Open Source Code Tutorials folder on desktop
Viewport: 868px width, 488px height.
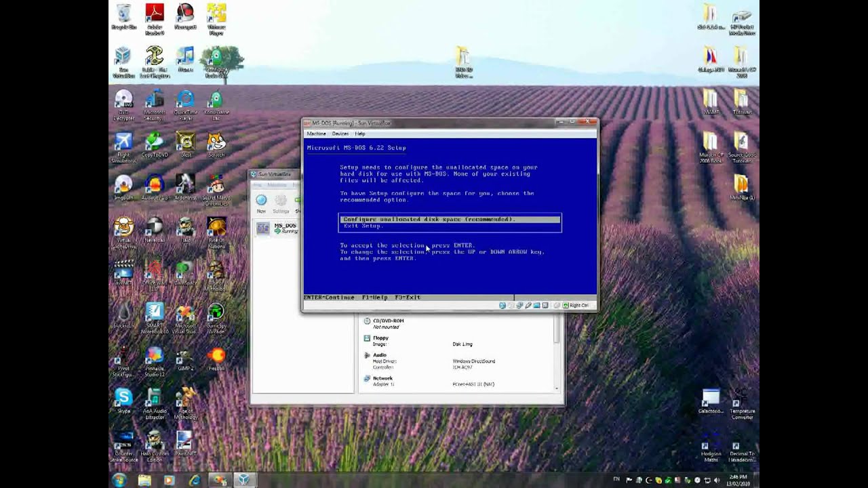741,148
